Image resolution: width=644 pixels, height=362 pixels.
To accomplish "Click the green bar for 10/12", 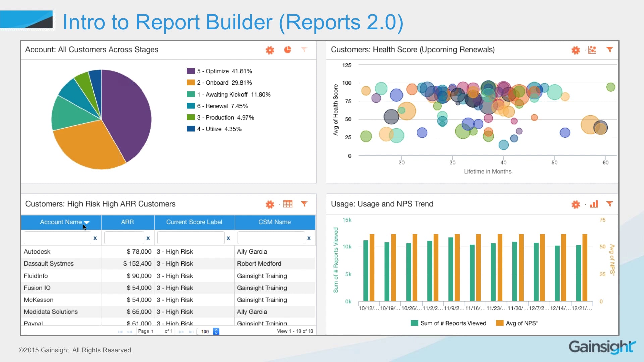I will click(366, 271).
